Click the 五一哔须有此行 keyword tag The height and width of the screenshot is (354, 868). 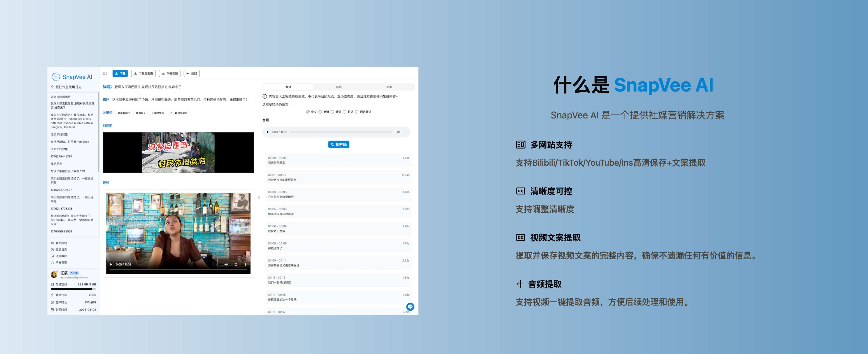(x=179, y=113)
